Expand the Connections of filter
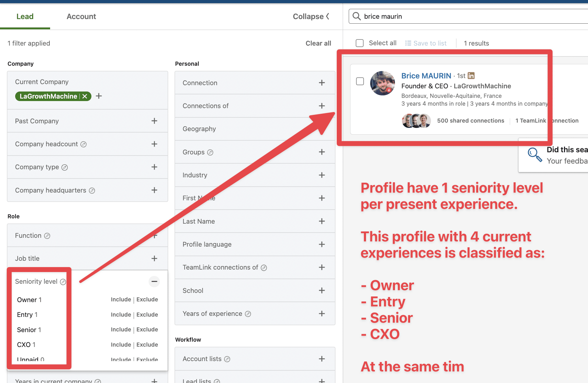Screen dimensions: 588x383 [x=322, y=106]
